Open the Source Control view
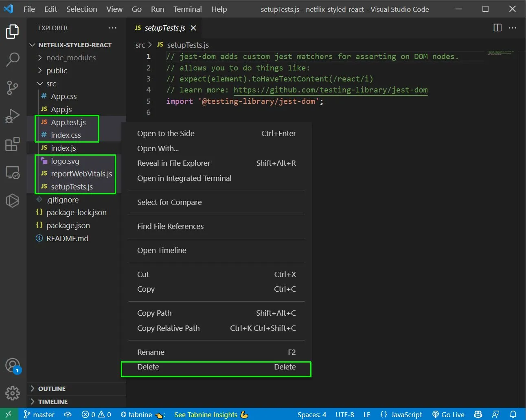The width and height of the screenshot is (526, 420). click(x=13, y=88)
